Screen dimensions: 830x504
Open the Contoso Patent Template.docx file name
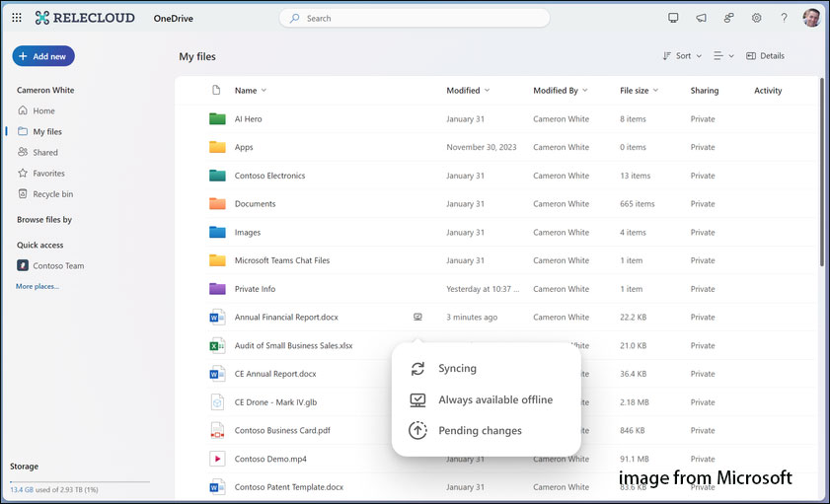pyautogui.click(x=289, y=487)
